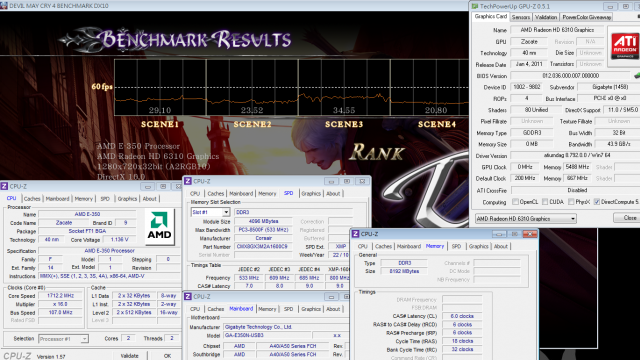Switch to the CPU tab in the CPU-Z Mainboard window
640x360 pixels.
click(195, 309)
